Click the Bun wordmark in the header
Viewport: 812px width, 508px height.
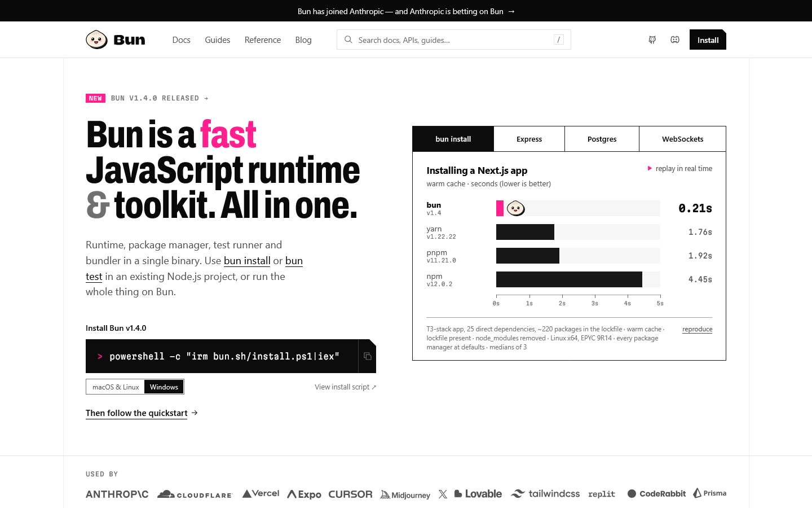[129, 40]
